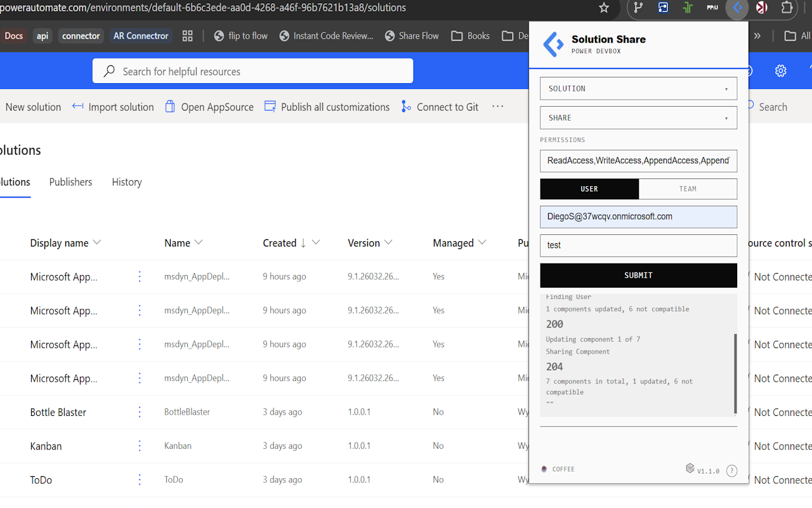This screenshot has height=508, width=812.
Task: Open the Solution Share extension icon in toolbar
Action: 737,8
